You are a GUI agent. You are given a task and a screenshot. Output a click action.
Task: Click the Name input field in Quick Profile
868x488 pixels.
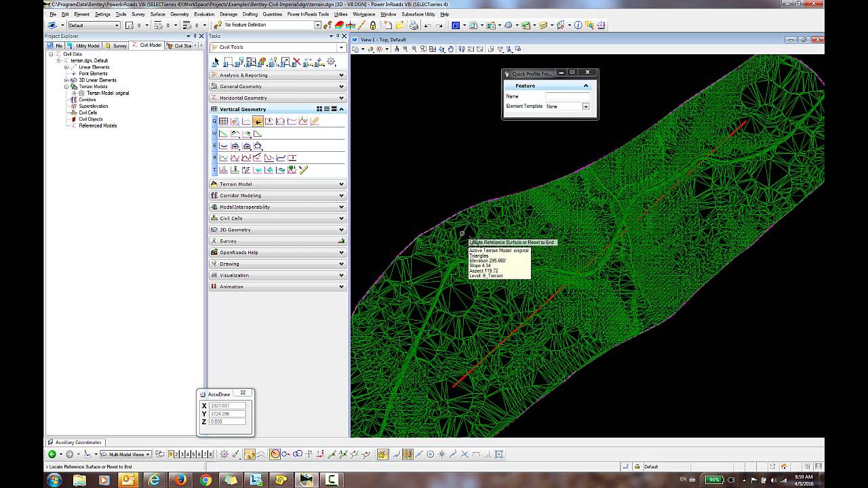[x=568, y=97]
